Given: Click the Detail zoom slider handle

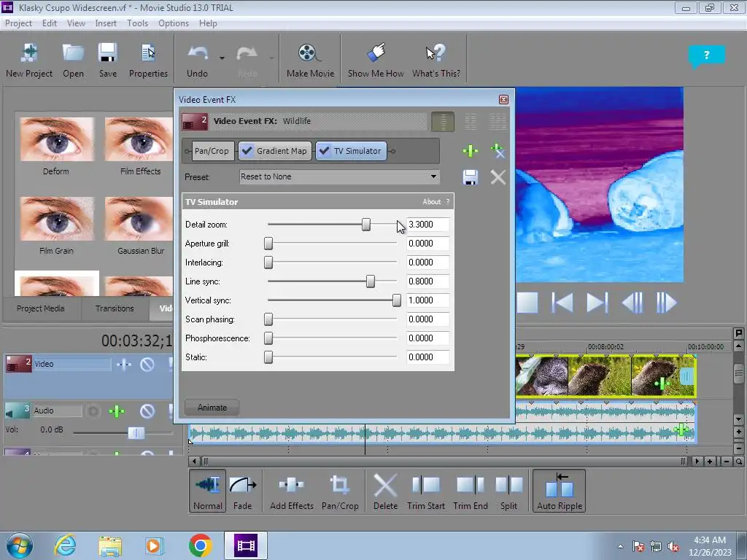Looking at the screenshot, I should pos(366,225).
